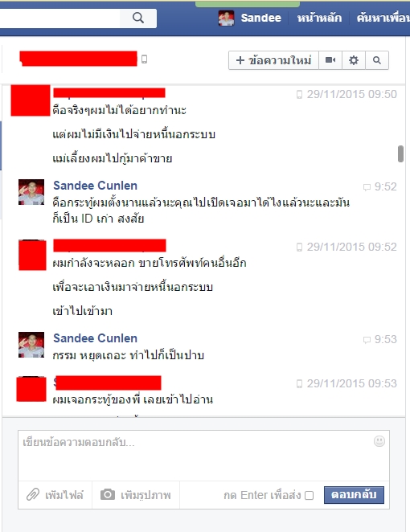The width and height of the screenshot is (410, 532).
Task: Click mobile phone icon beside contact name
Action: tap(144, 59)
